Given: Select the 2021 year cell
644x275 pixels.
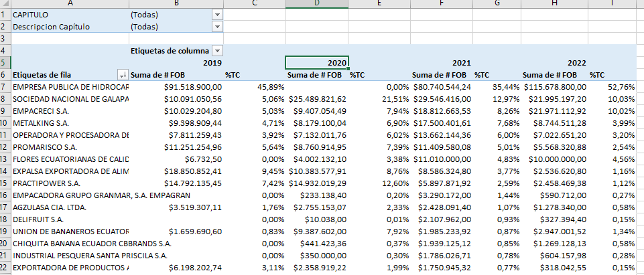Looking at the screenshot, I should (442, 63).
